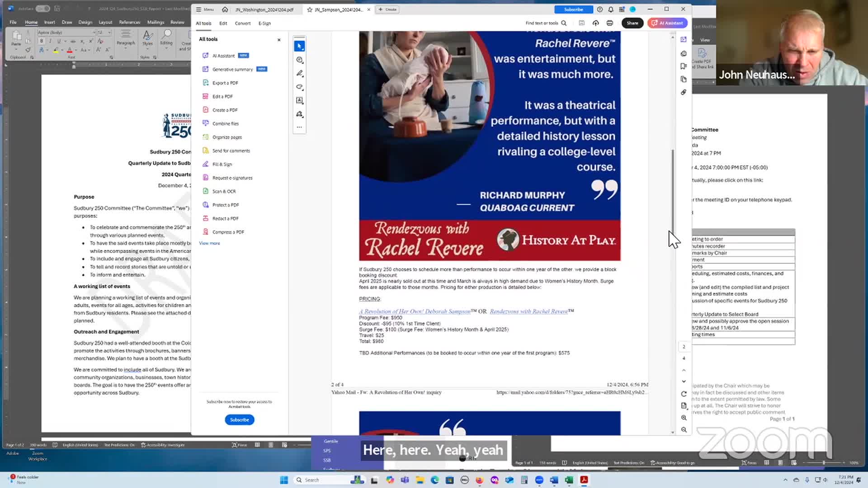Open the comments panel in Acrobat right rail
This screenshot has height=488, width=868.
point(684,53)
